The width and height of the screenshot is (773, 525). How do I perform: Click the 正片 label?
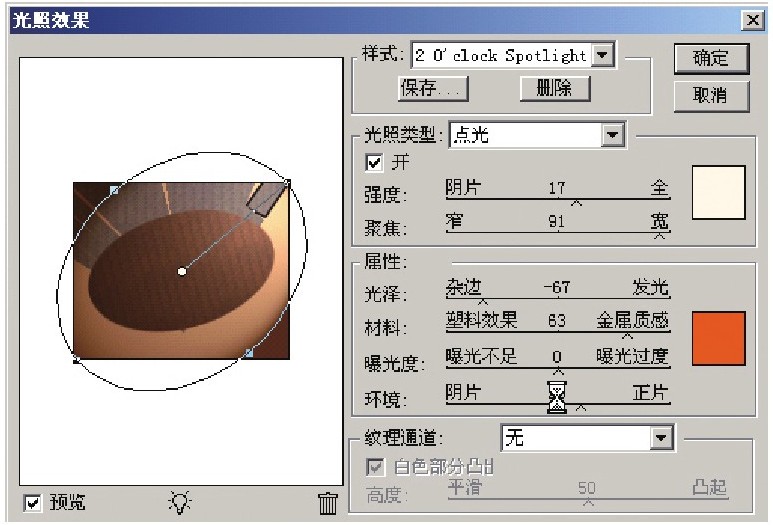click(x=651, y=392)
